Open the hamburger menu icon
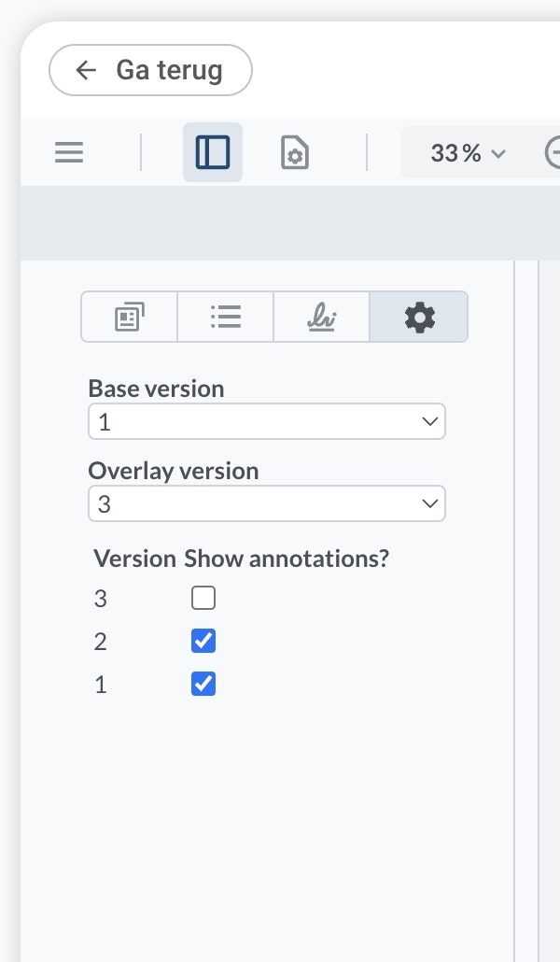 pyautogui.click(x=69, y=152)
